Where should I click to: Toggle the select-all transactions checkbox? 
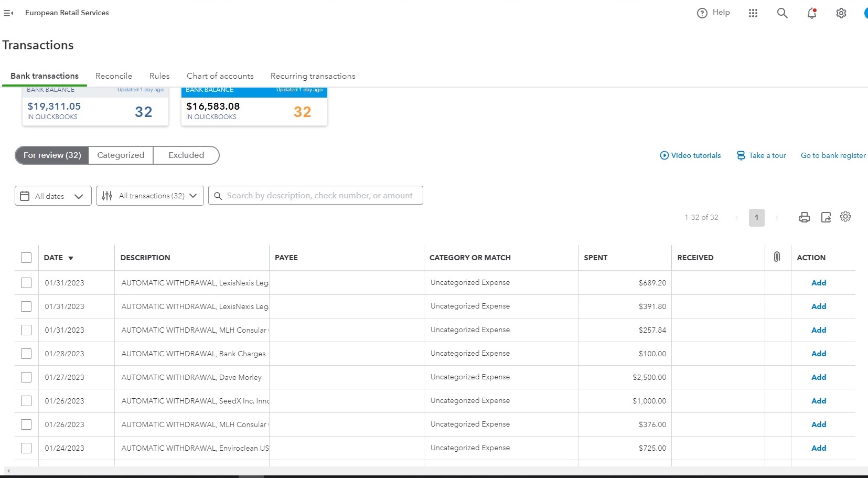pos(26,258)
